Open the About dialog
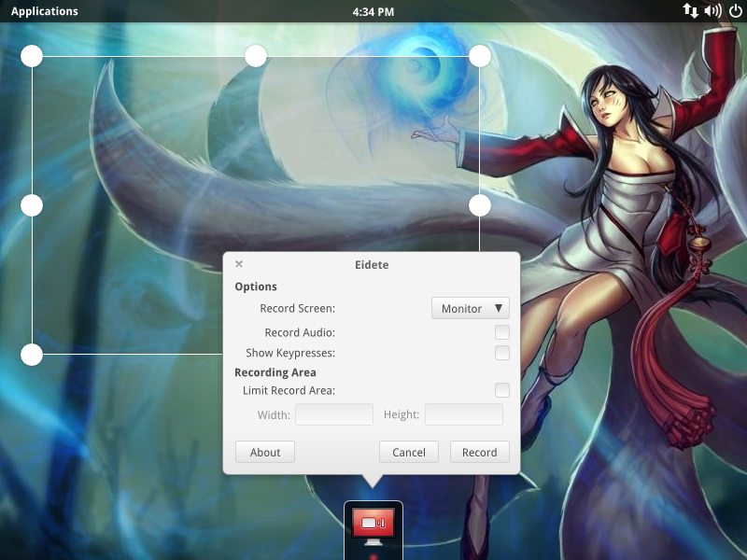747x560 pixels. 265,452
